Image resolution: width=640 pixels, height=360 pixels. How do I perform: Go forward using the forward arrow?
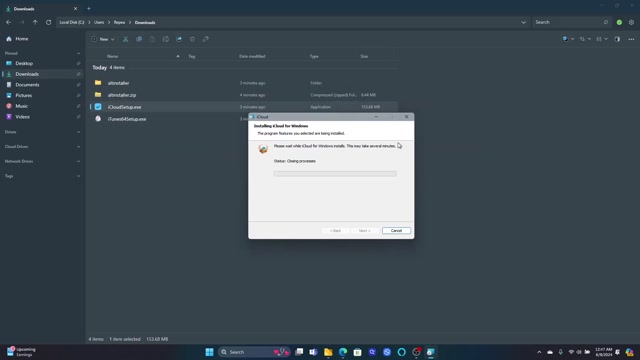(x=22, y=22)
